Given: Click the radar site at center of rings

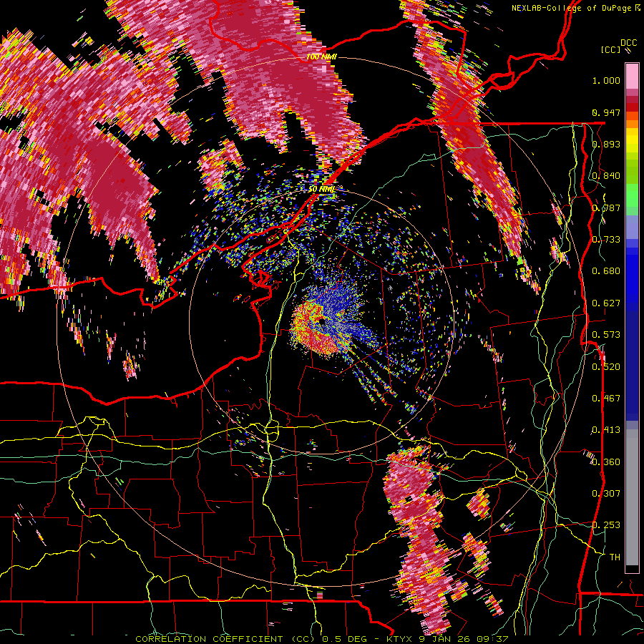Looking at the screenshot, I should point(321,321).
